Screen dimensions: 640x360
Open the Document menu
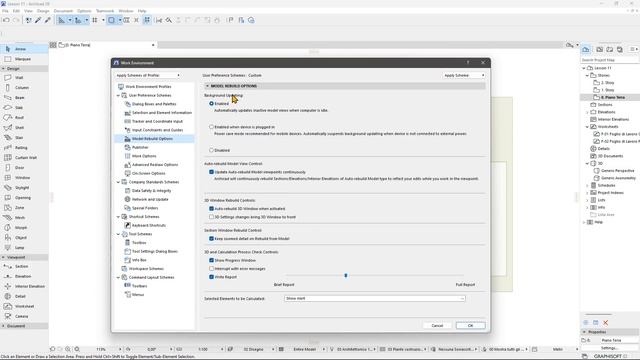point(63,11)
